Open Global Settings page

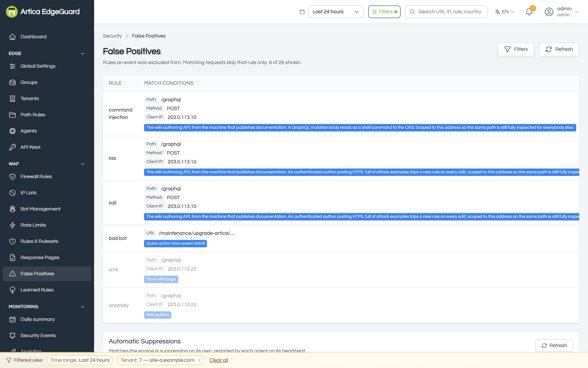pos(47,66)
